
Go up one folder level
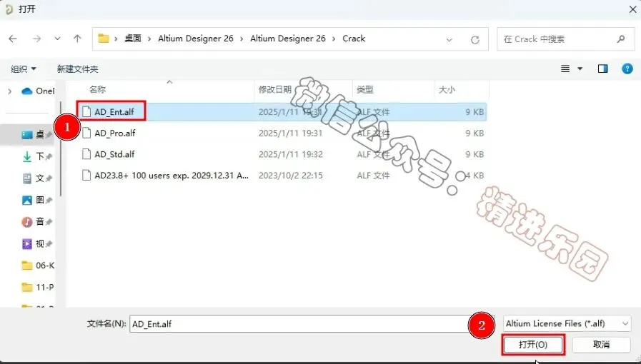click(77, 39)
